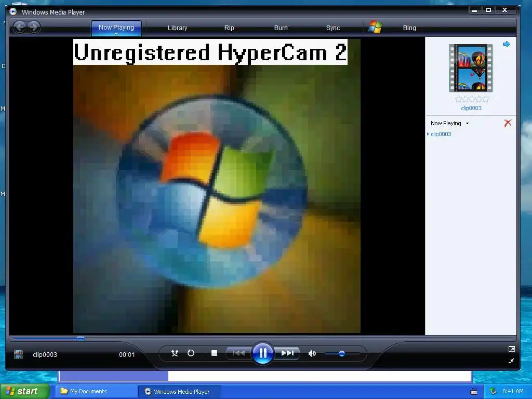Click the media icon beside clip0003 title
532x399 pixels.
click(x=18, y=354)
